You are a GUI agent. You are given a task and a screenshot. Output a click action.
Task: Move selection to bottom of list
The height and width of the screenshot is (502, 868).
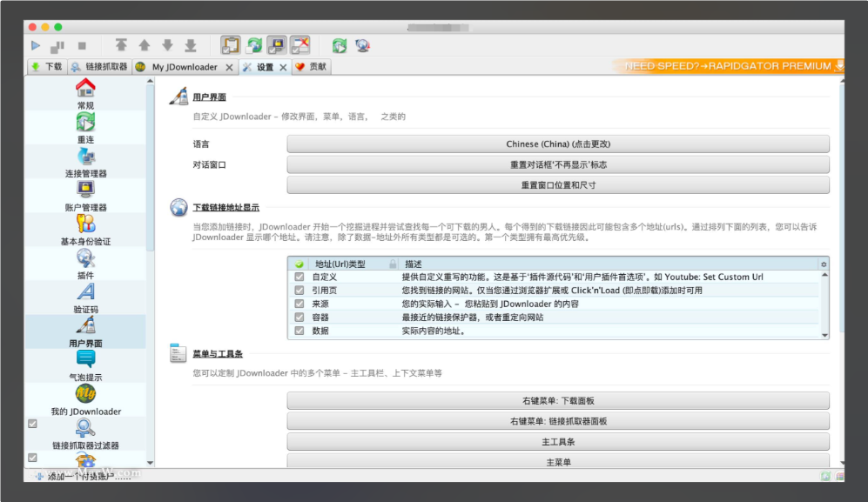pyautogui.click(x=191, y=45)
